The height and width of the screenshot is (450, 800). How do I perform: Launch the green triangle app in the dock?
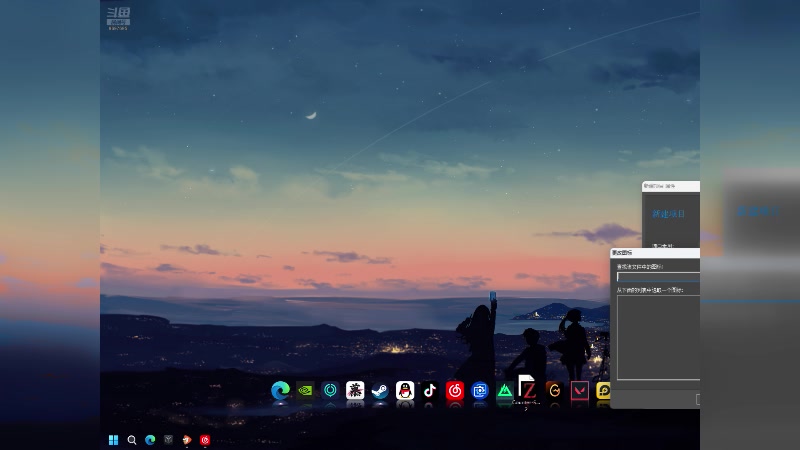pyautogui.click(x=505, y=391)
